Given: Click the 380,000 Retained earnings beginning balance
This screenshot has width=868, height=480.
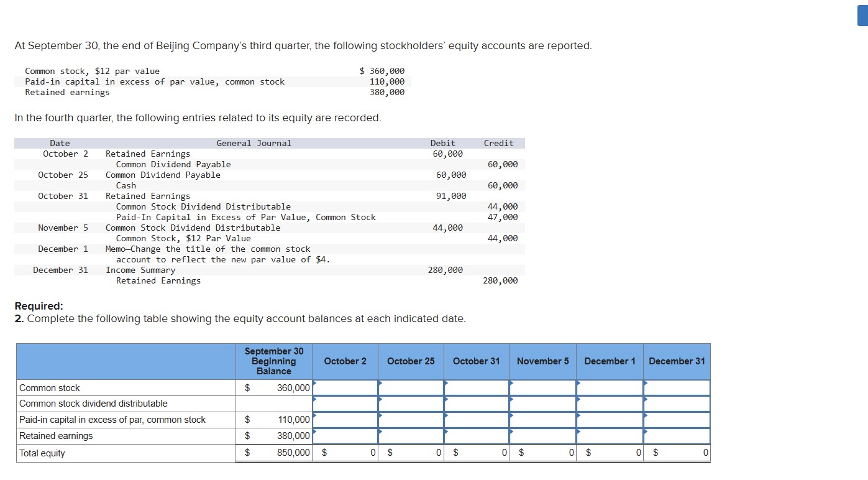Looking at the screenshot, I should [x=293, y=436].
